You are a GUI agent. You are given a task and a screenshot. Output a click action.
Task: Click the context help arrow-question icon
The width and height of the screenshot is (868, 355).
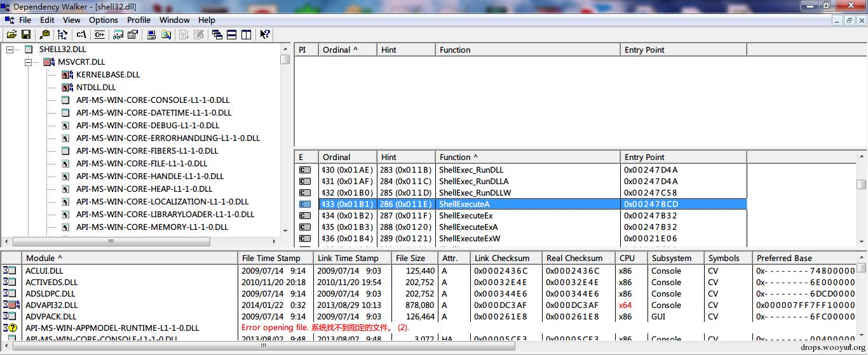pos(265,34)
